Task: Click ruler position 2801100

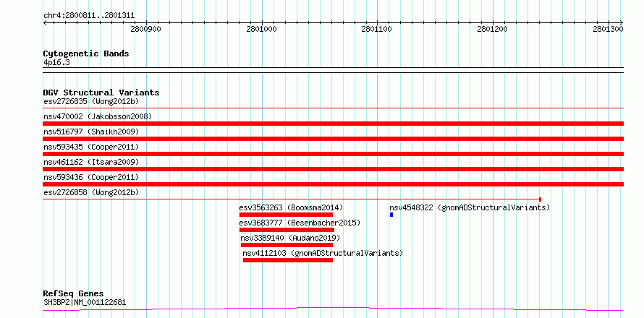Action: pyautogui.click(x=377, y=29)
